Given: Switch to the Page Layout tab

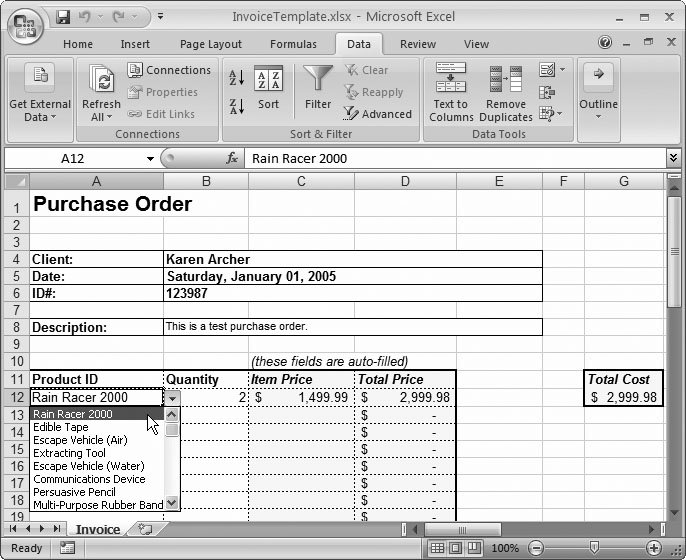Looking at the screenshot, I should pos(210,44).
